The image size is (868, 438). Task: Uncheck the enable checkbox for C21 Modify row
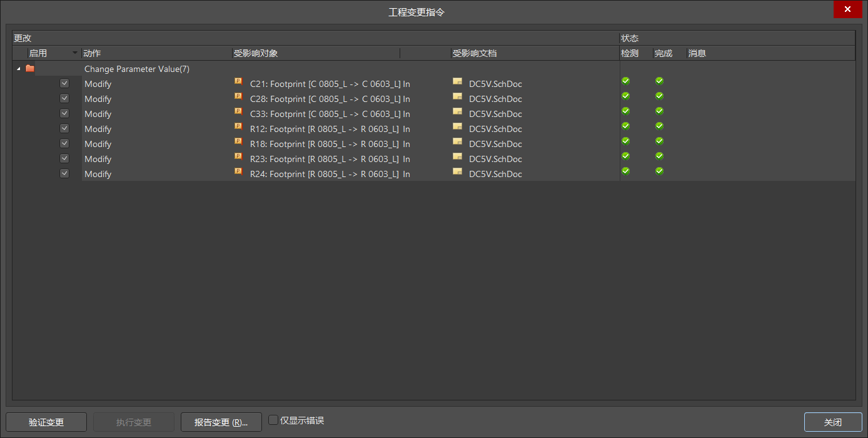(x=64, y=83)
